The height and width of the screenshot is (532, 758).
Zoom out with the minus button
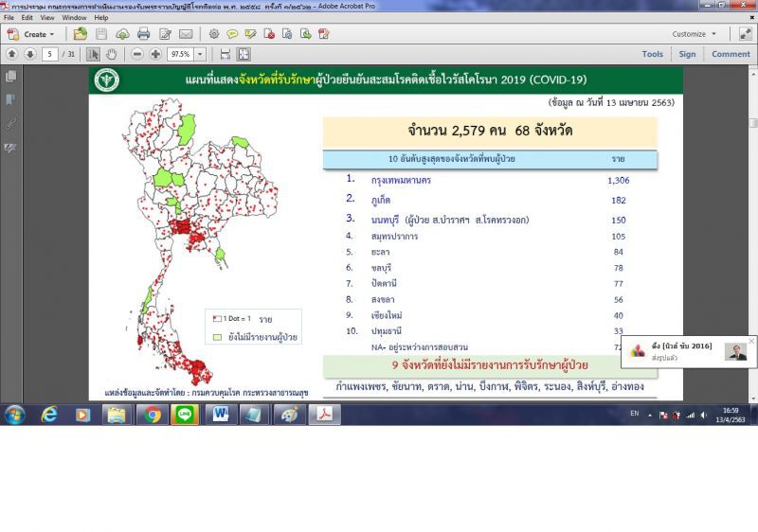click(137, 54)
